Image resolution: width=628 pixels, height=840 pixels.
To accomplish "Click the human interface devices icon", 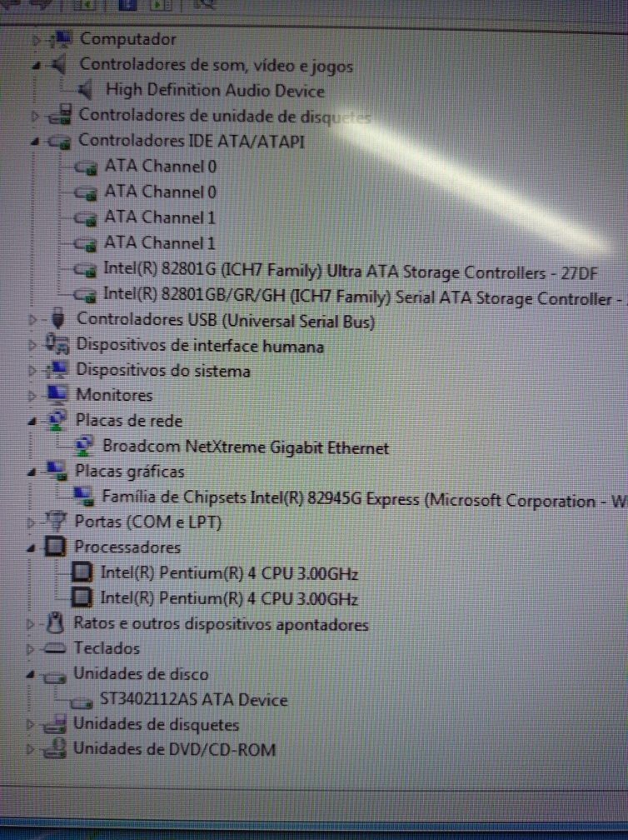I will coord(57,344).
